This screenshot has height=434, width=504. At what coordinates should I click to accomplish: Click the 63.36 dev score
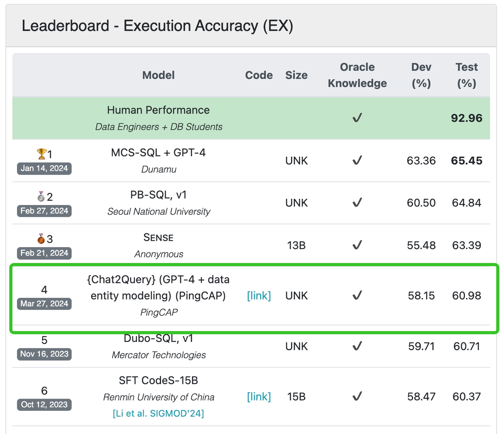[421, 161]
